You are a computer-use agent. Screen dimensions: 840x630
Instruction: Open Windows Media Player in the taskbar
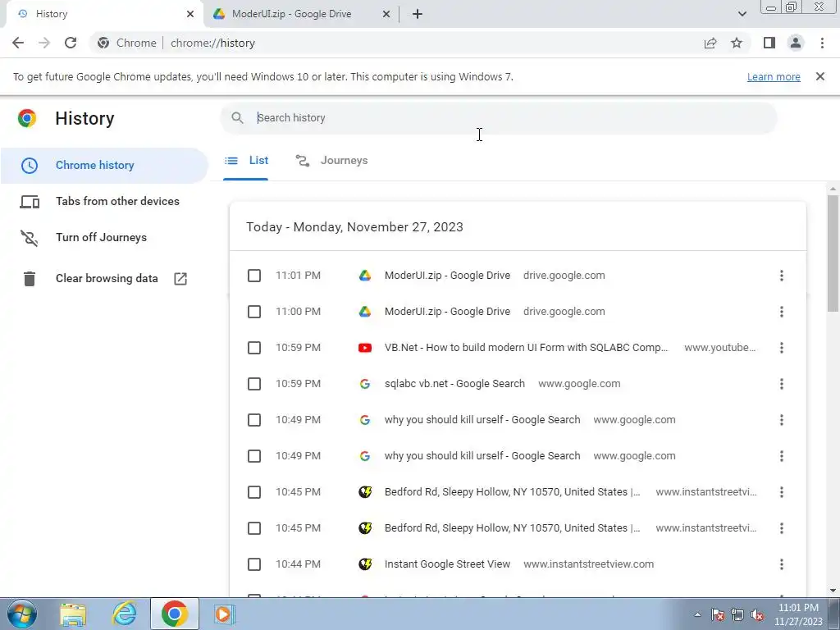tap(223, 614)
